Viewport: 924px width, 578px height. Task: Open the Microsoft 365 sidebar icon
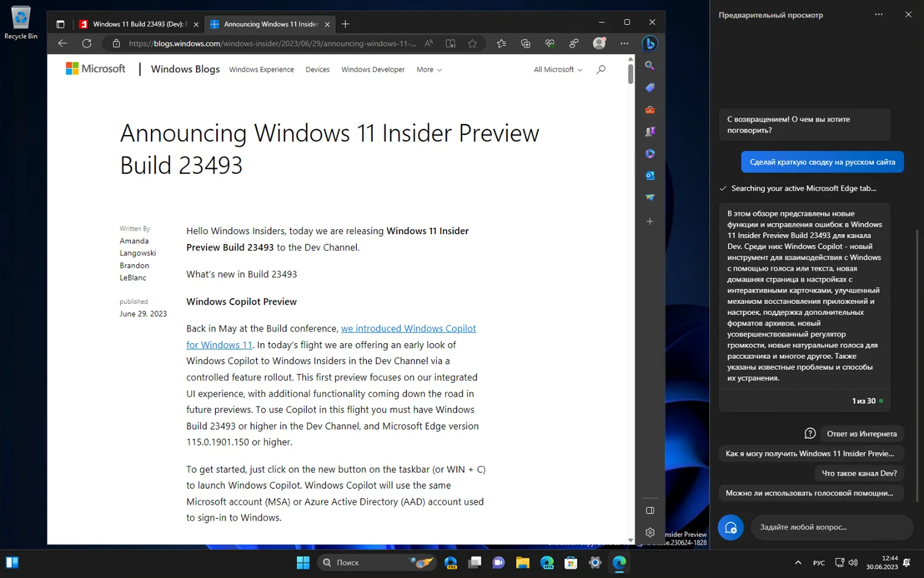[x=649, y=153]
